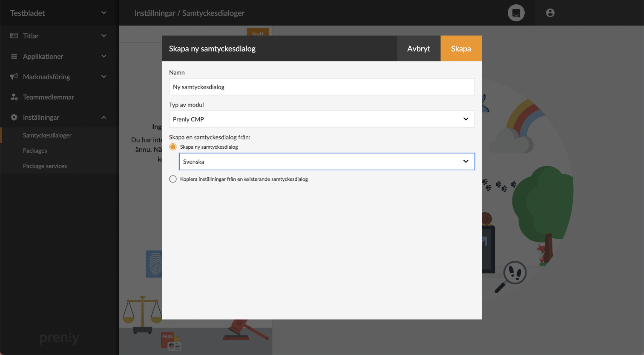This screenshot has width=644, height=355.
Task: Select the 'Skapa ny samtyckesdialog' radio option
Action: tap(173, 147)
